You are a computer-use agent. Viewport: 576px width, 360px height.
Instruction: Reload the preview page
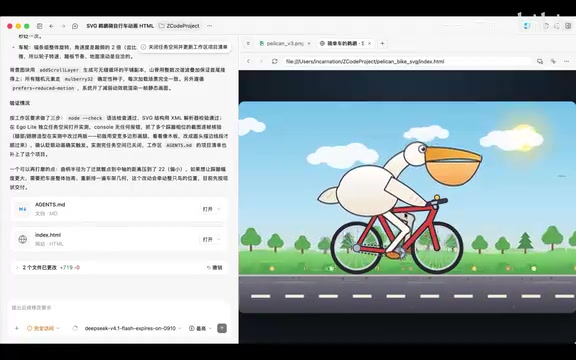274,61
